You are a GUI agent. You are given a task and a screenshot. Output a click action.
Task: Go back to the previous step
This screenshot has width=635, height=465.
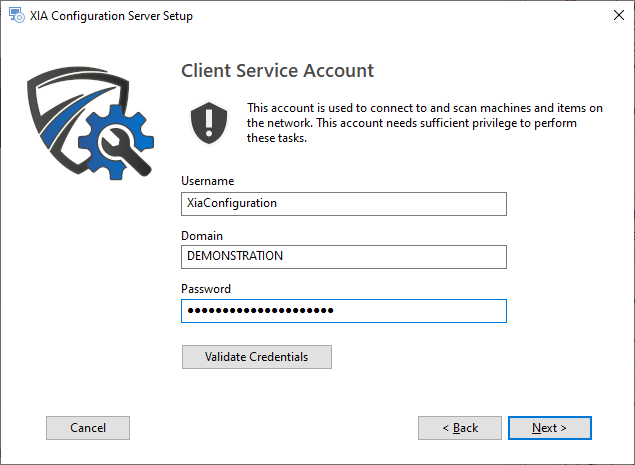pos(460,428)
